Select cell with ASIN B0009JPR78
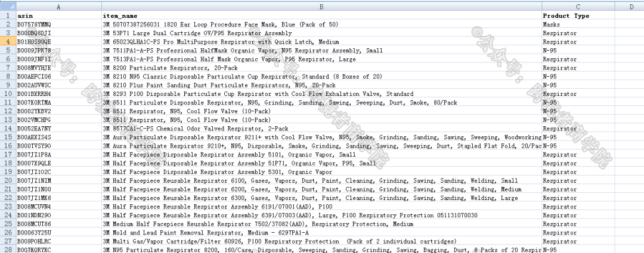This screenshot has height=253, width=644. (59, 51)
